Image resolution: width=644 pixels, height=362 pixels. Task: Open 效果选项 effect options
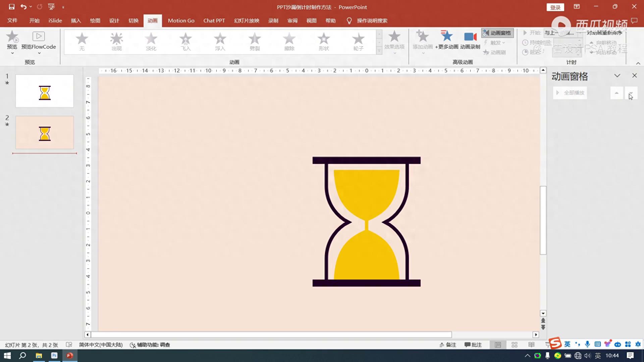[x=394, y=42]
